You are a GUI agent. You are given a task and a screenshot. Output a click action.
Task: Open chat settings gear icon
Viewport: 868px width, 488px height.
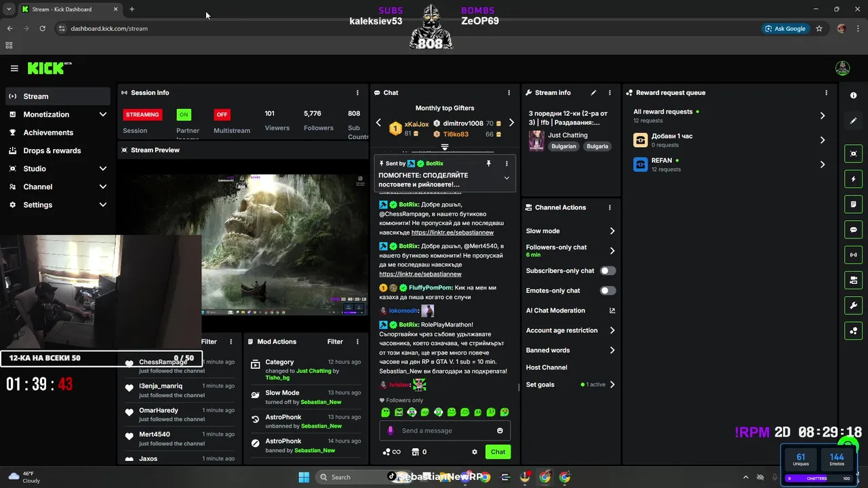(475, 452)
